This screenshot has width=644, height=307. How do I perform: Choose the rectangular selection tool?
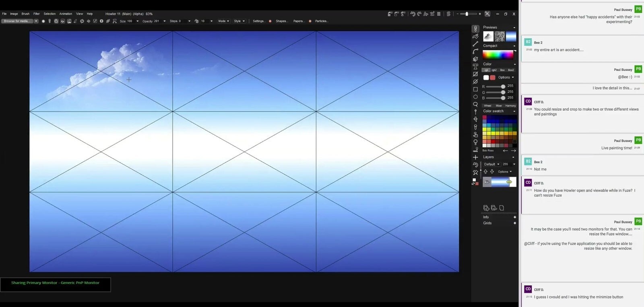pyautogui.click(x=475, y=89)
